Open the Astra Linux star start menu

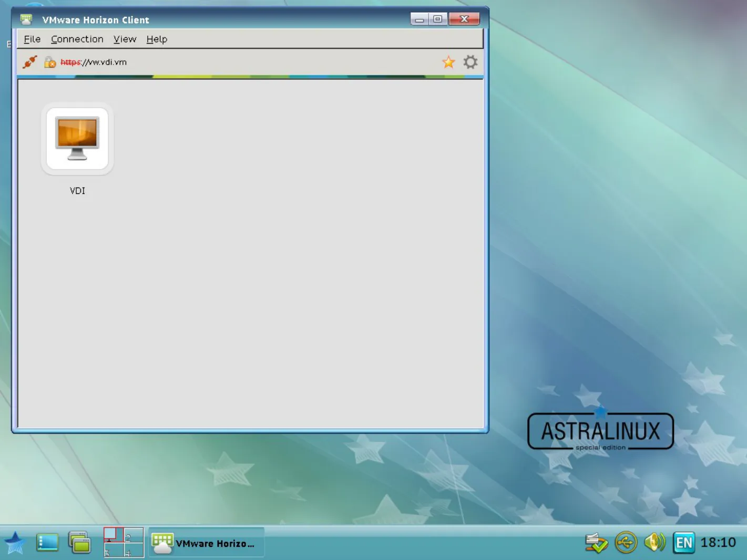point(15,543)
